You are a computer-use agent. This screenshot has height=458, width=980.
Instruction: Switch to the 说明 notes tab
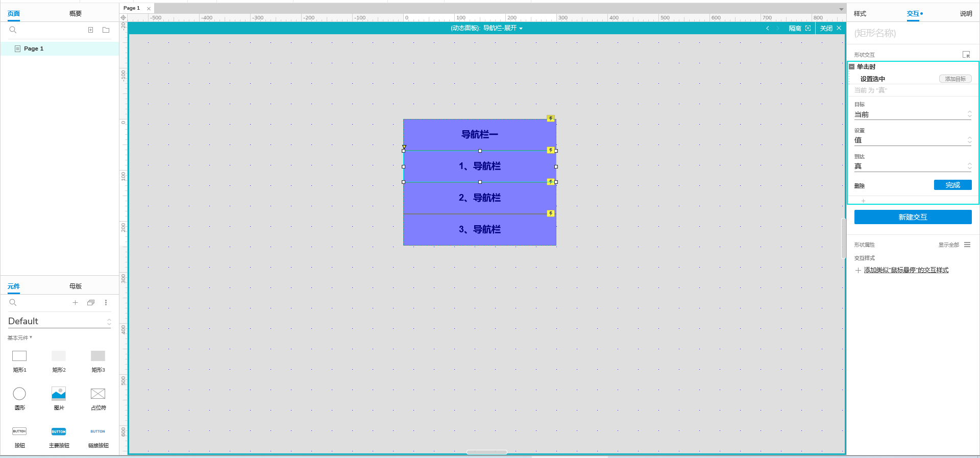966,14
